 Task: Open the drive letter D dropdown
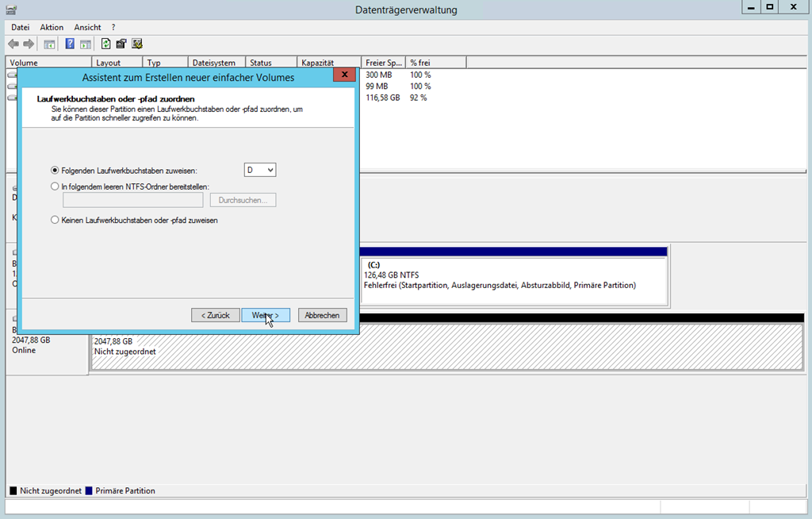(260, 170)
